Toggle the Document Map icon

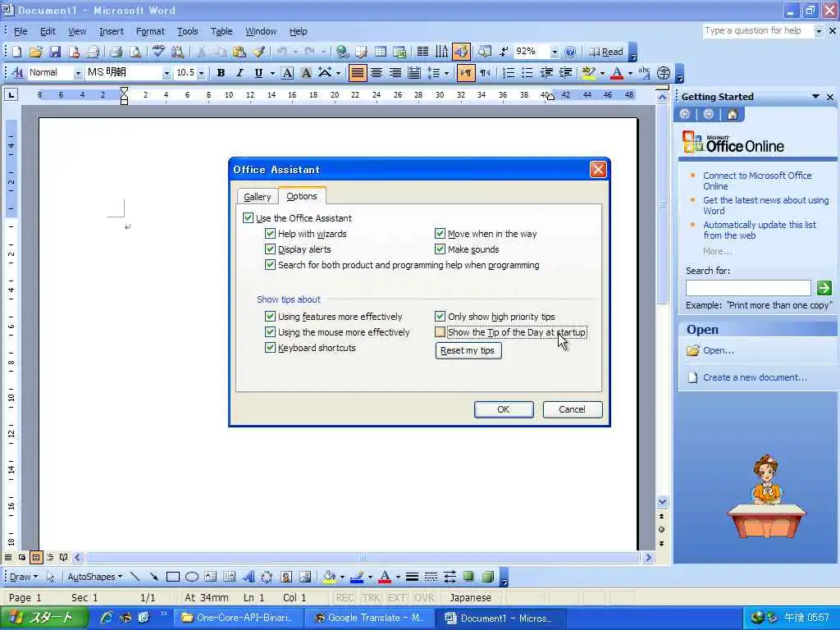pos(484,52)
